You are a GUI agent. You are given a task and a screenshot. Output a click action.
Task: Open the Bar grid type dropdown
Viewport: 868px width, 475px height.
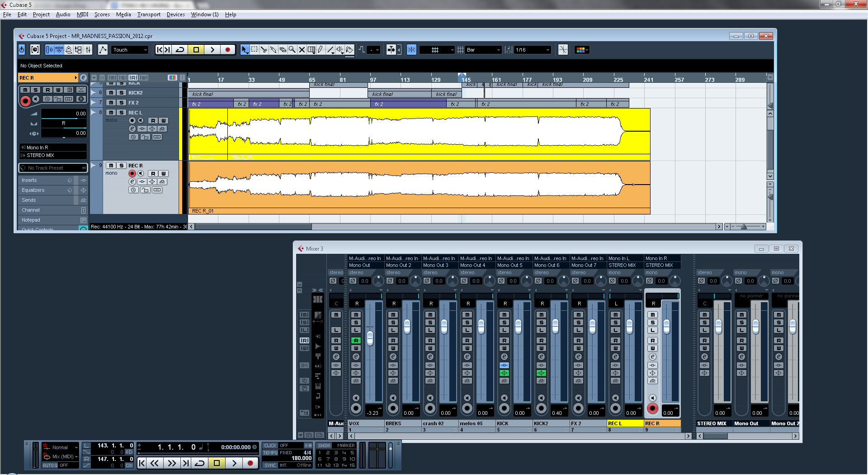[484, 50]
